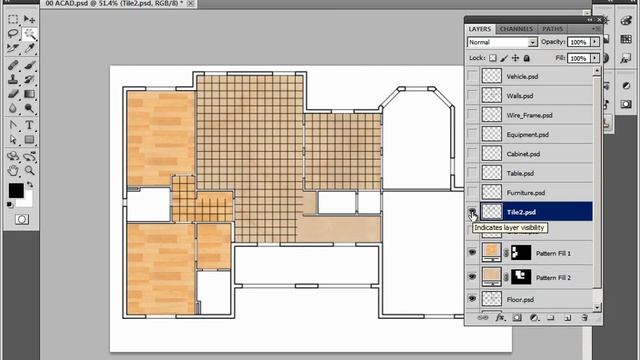Show the Furniture.psd layer

(472, 193)
